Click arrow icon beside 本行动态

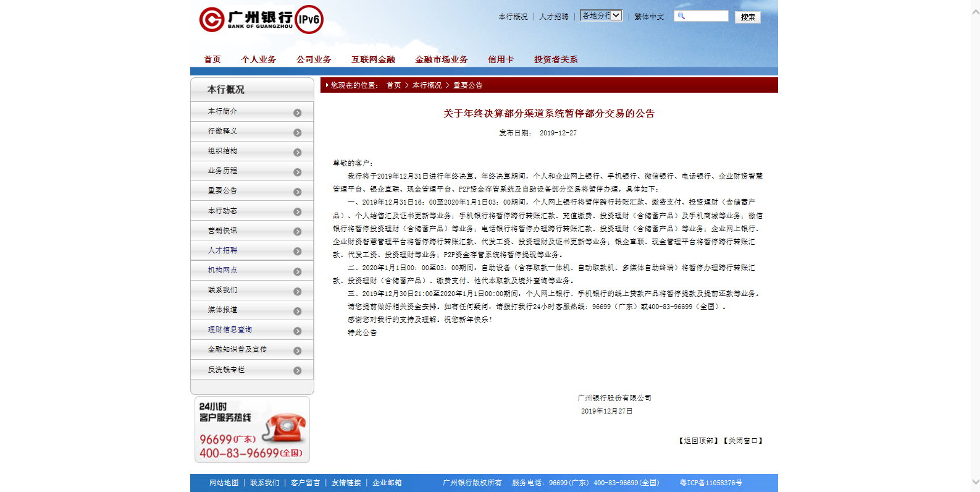point(297,211)
